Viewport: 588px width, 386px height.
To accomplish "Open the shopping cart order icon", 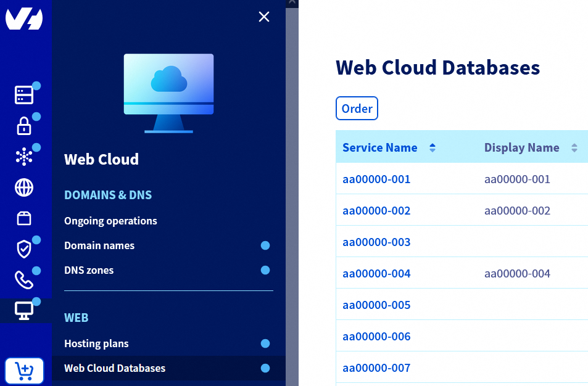I will pyautogui.click(x=24, y=371).
